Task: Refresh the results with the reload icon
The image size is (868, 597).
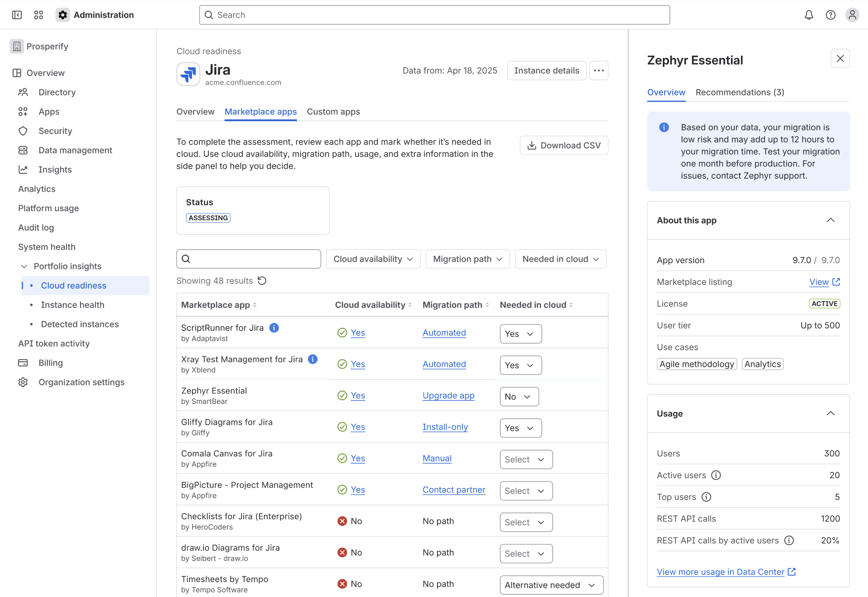Action: coord(262,280)
